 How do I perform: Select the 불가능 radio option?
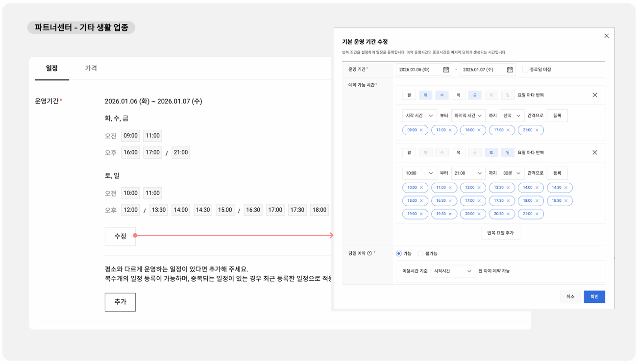point(420,254)
